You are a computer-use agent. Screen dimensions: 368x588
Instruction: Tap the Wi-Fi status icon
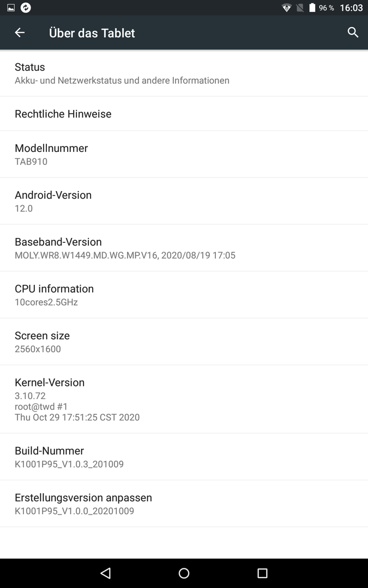tap(287, 8)
